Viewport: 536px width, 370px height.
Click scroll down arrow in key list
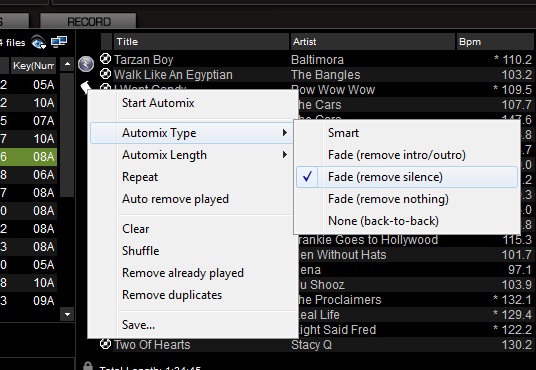pos(67,314)
